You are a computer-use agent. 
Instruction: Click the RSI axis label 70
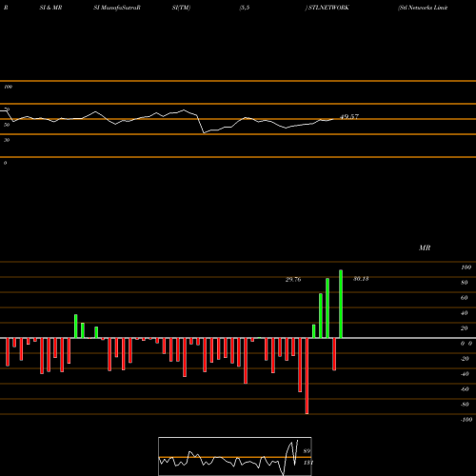click(7, 109)
